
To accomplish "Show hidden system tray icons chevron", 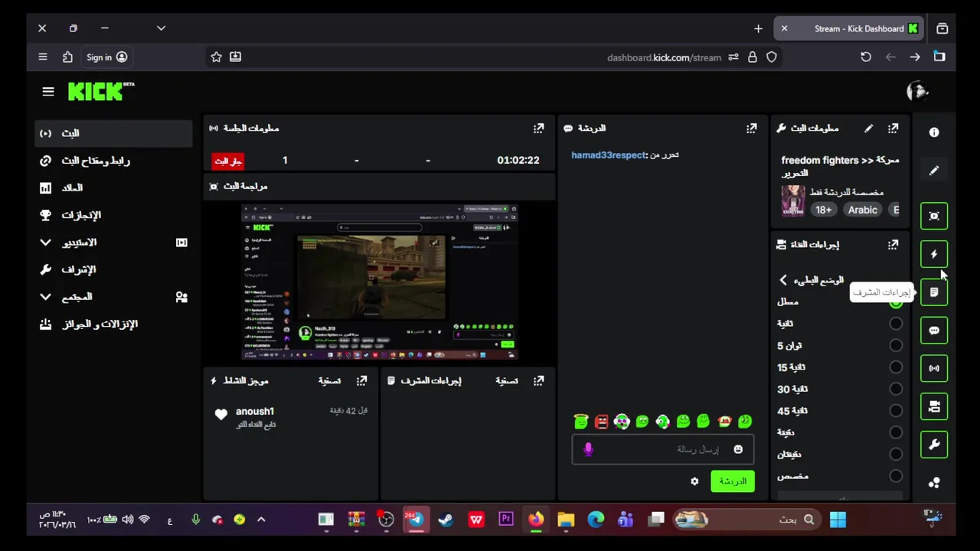I will tap(261, 520).
